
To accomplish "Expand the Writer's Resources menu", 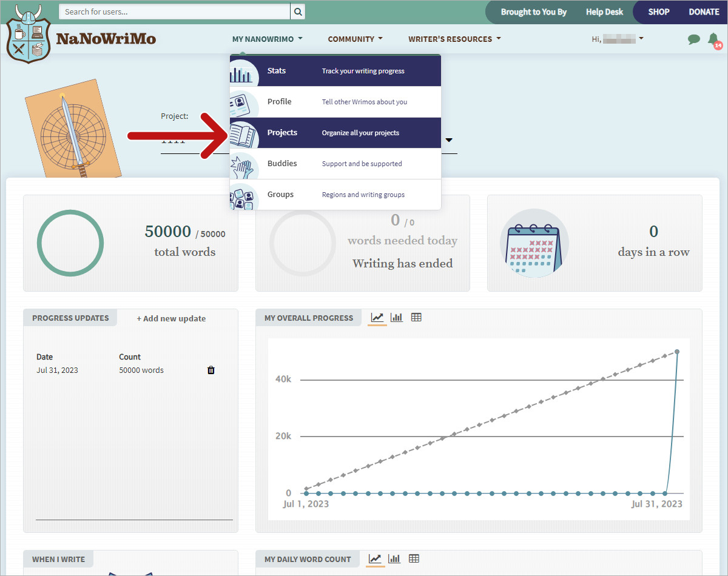I will tap(454, 39).
